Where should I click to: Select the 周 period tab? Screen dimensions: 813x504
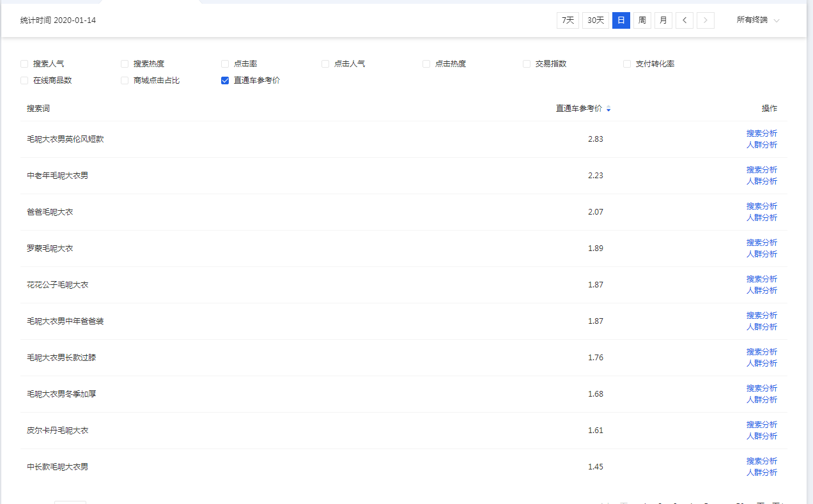pos(642,20)
